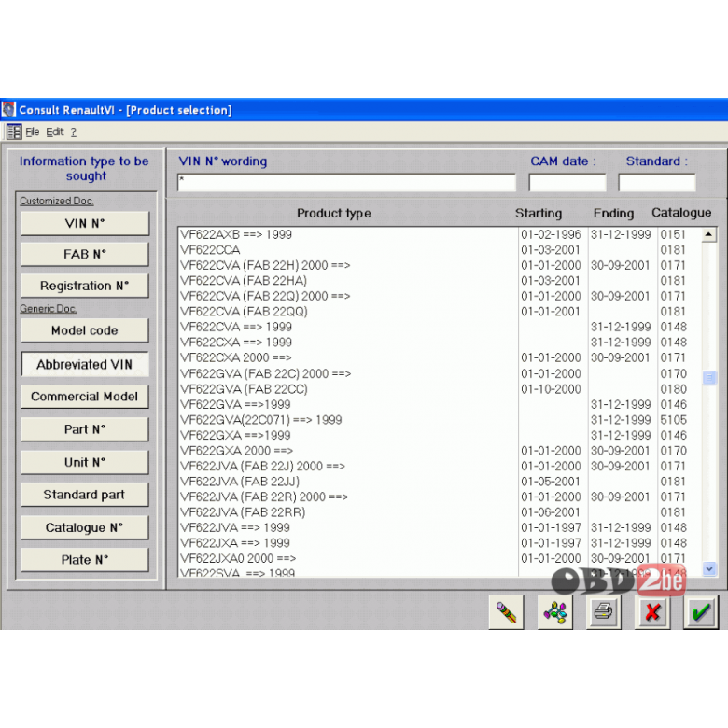Image resolution: width=728 pixels, height=728 pixels.
Task: Click starting date 01-05-2001
Action: coord(551,482)
